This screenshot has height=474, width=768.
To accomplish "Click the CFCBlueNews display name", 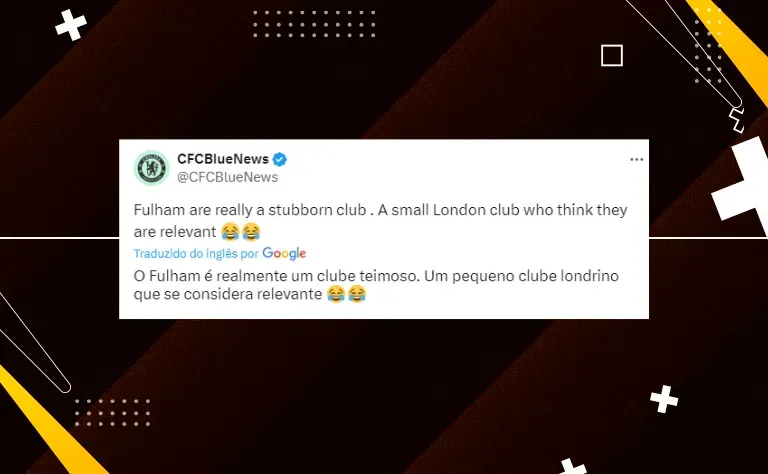I will [x=223, y=159].
